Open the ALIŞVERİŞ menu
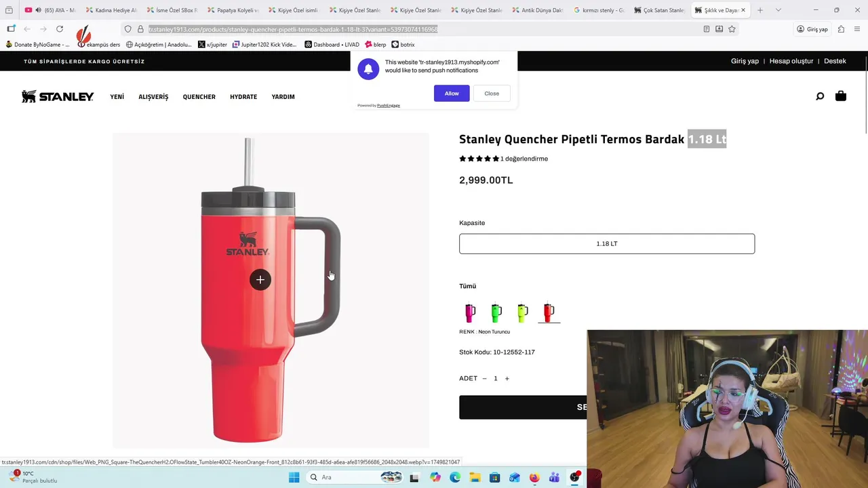Image resolution: width=868 pixels, height=488 pixels. point(153,97)
